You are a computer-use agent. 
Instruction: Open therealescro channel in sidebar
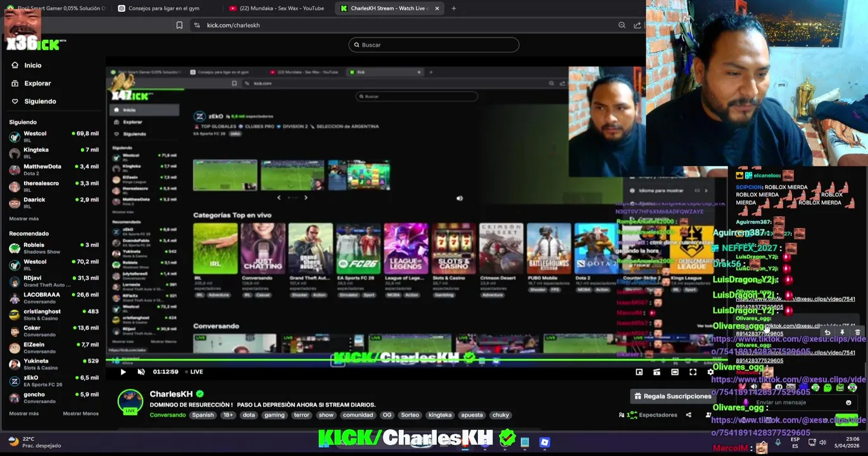(x=54, y=186)
